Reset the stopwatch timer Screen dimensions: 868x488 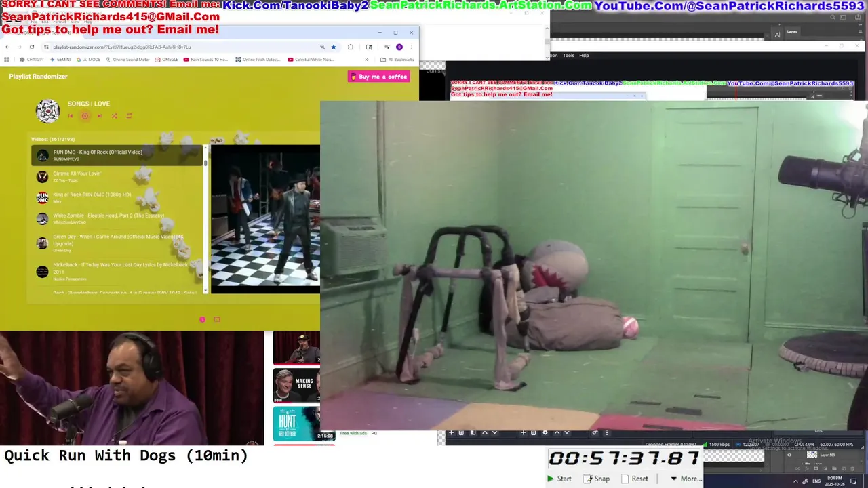click(x=635, y=479)
